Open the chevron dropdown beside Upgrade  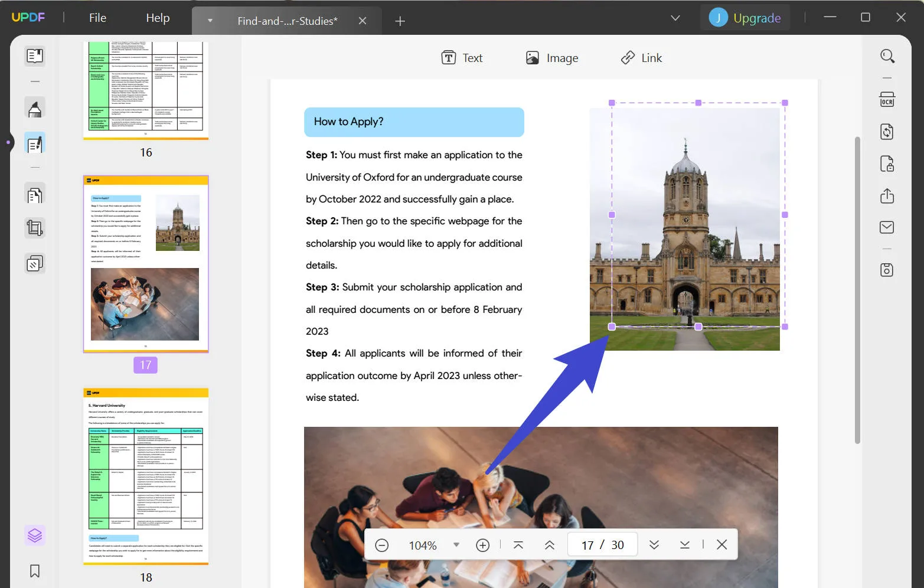click(675, 18)
